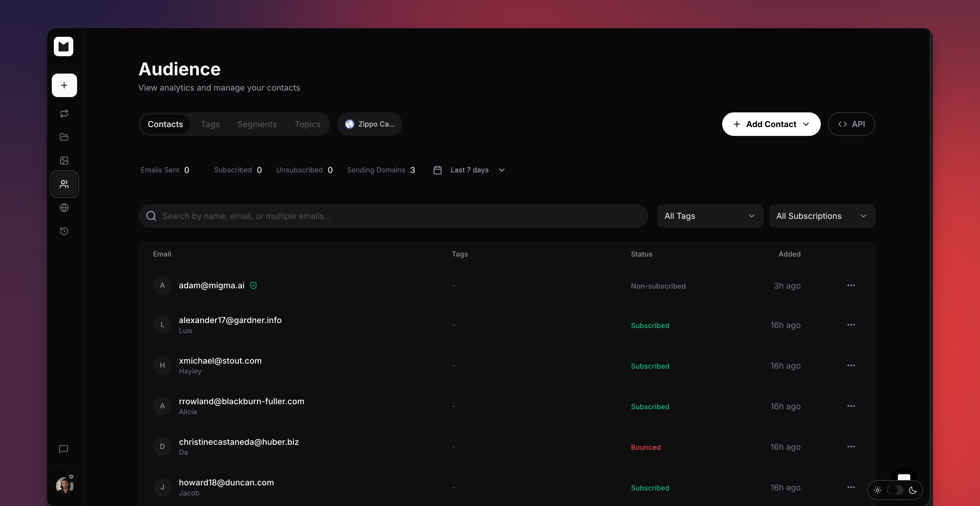This screenshot has height=506, width=980.
Task: Enable light theme via the sun icon
Action: 877,490
